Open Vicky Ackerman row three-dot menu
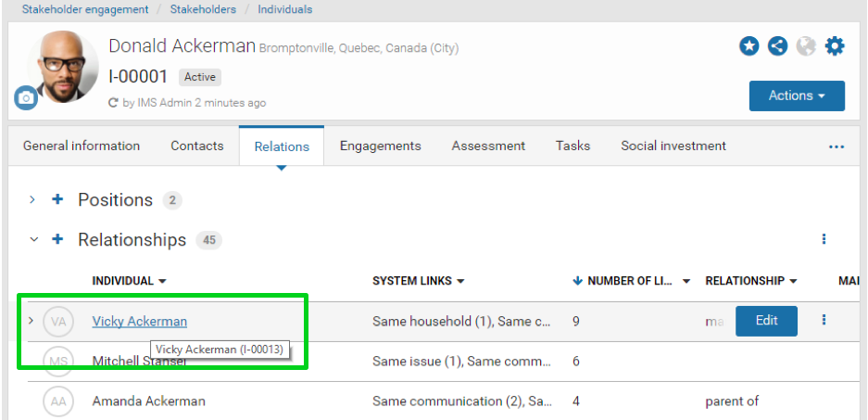 click(824, 320)
